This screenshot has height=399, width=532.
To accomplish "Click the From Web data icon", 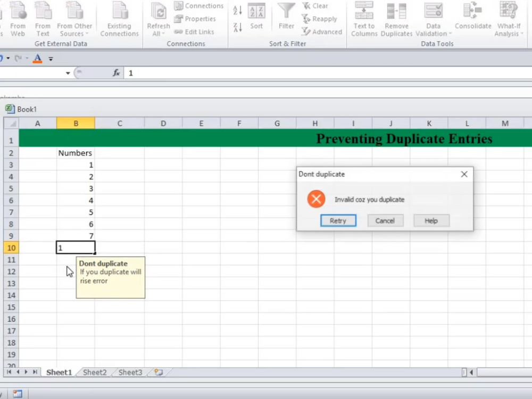I will click(x=18, y=20).
